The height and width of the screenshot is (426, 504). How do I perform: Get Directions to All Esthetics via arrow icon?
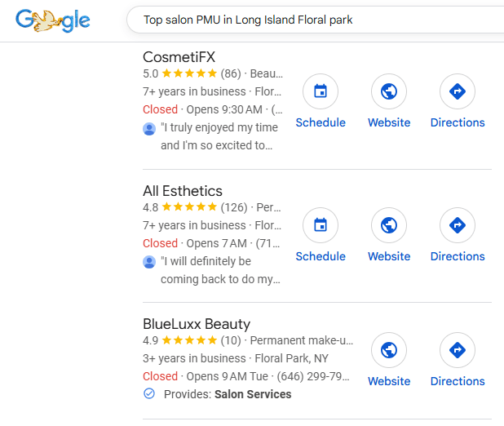click(x=458, y=225)
